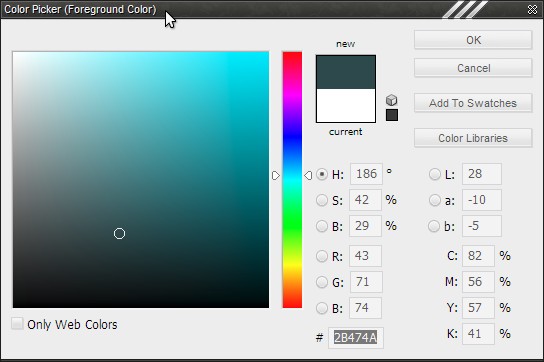544x362 pixels.
Task: Click Add To Swatches
Action: pyautogui.click(x=473, y=103)
